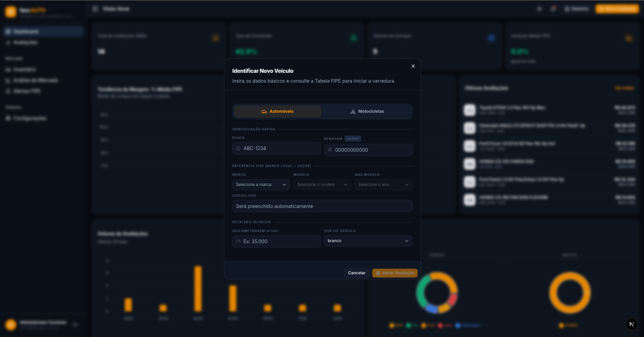Open the Cor do Veículo dropdown

click(368, 241)
